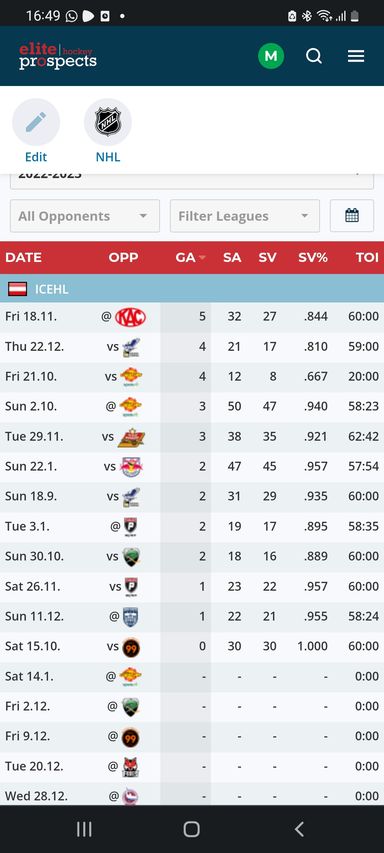Sort by the SV% column header
The width and height of the screenshot is (384, 853).
coord(313,257)
